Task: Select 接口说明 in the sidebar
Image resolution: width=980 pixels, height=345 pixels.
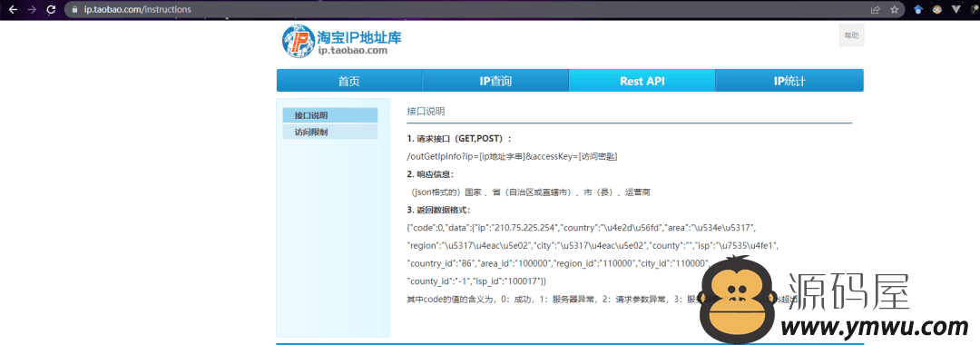Action: pos(330,115)
